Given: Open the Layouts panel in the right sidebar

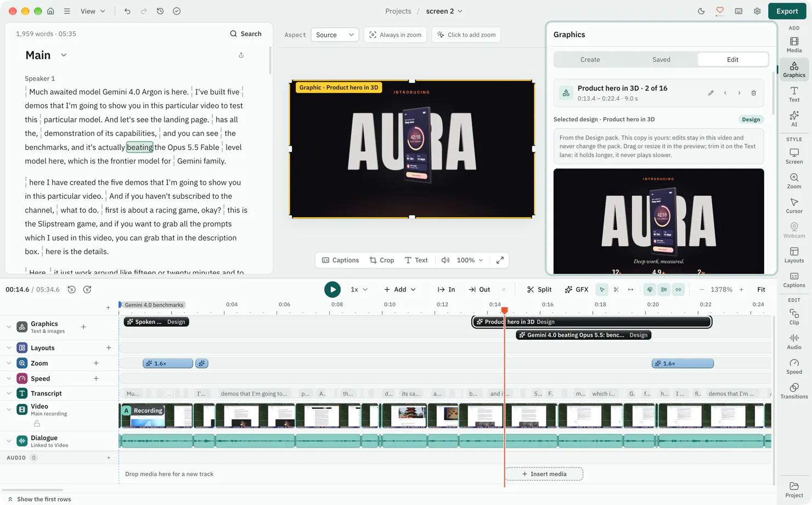Looking at the screenshot, I should [x=794, y=255].
